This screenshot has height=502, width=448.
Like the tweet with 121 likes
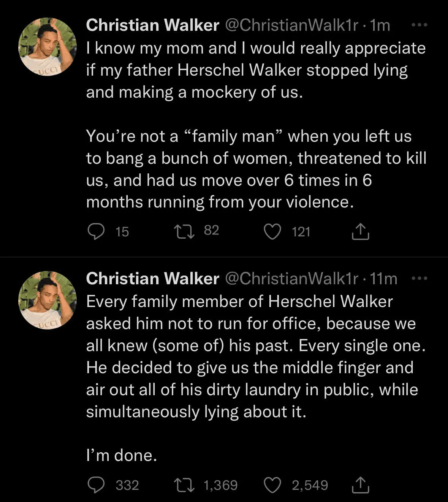272,231
